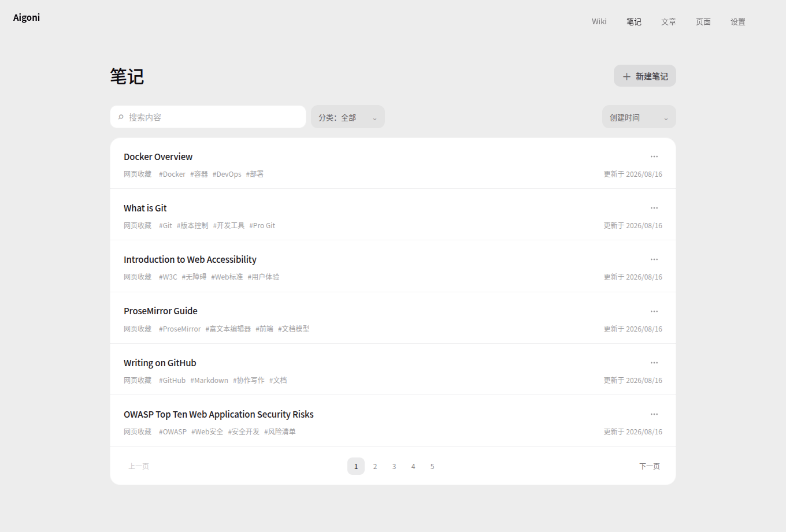Click the #文档模型 tag

(294, 329)
